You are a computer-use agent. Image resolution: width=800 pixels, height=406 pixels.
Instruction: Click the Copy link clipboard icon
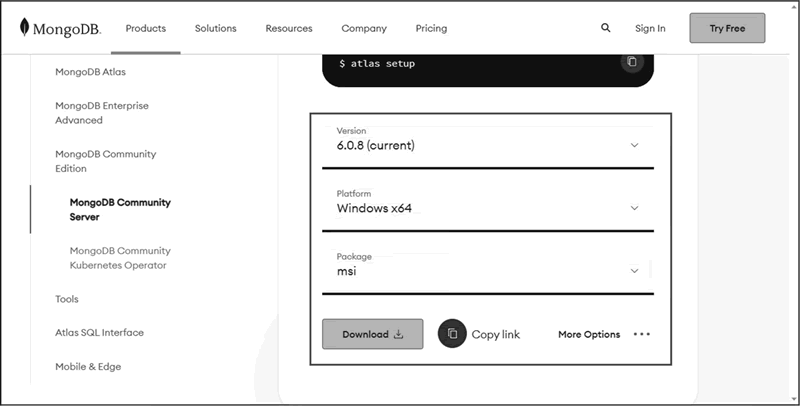click(x=452, y=334)
